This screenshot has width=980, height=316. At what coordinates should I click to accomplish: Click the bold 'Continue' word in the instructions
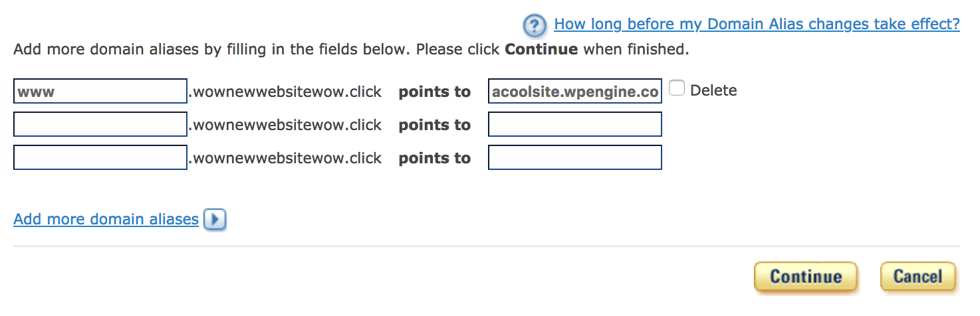[541, 49]
